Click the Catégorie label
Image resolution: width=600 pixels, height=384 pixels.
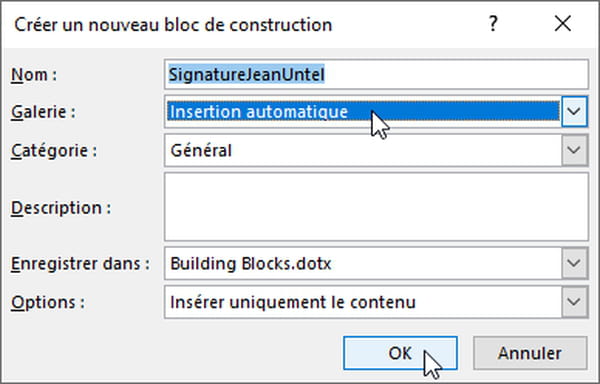[54, 150]
